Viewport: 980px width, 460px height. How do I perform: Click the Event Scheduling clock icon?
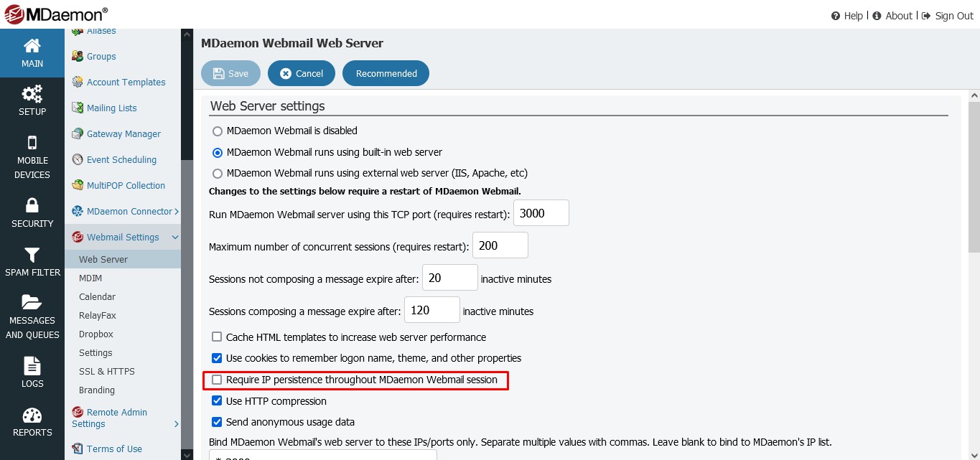point(78,159)
